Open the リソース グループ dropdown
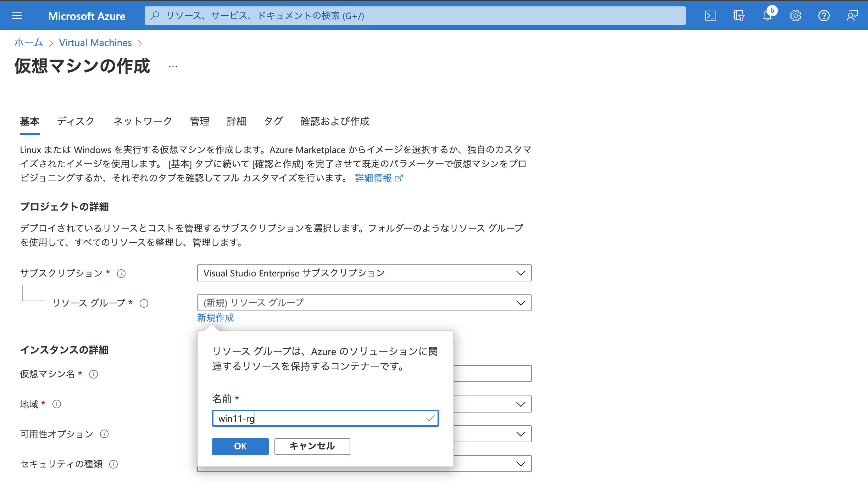Image resolution: width=868 pixels, height=482 pixels. tap(364, 303)
